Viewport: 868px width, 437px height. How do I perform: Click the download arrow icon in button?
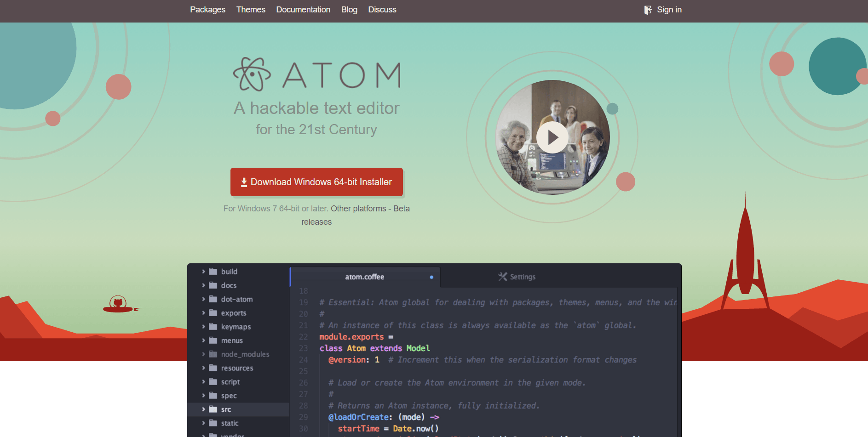[x=244, y=182]
